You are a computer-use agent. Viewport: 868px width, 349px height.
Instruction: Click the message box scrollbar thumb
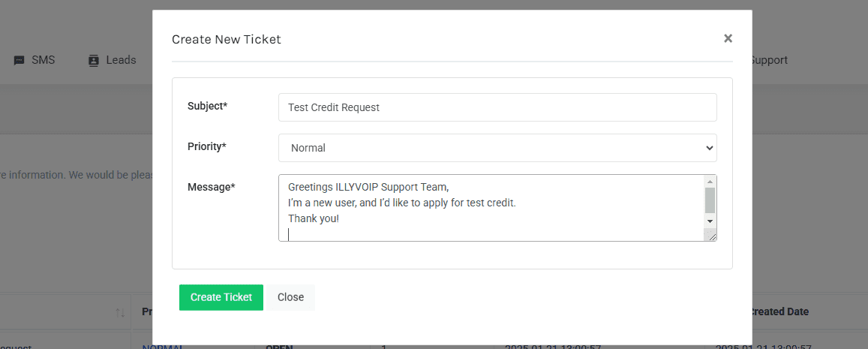coord(710,200)
